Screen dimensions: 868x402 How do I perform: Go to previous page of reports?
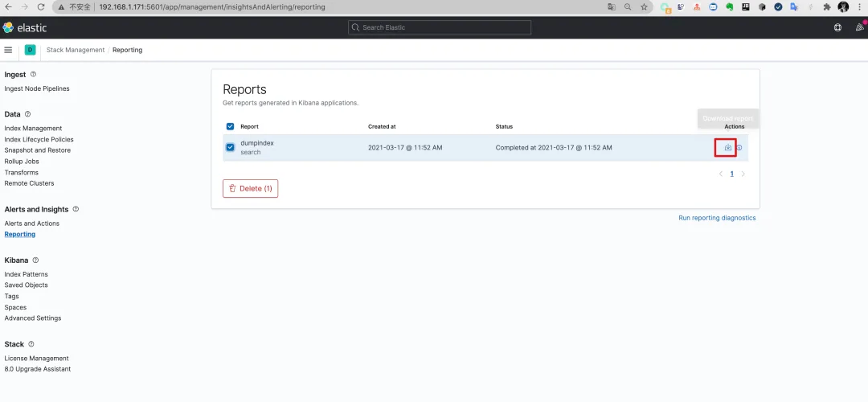coord(721,174)
